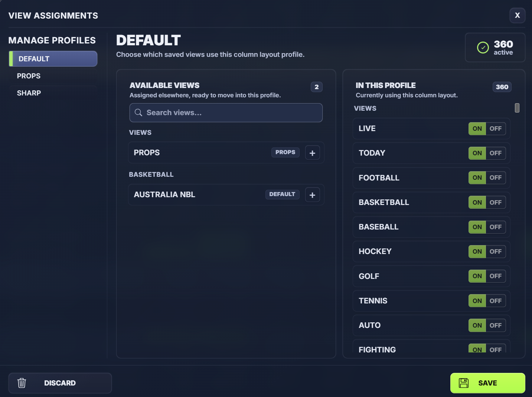Click the IN THIS PROFILE heading
The image size is (532, 397).
pos(385,85)
